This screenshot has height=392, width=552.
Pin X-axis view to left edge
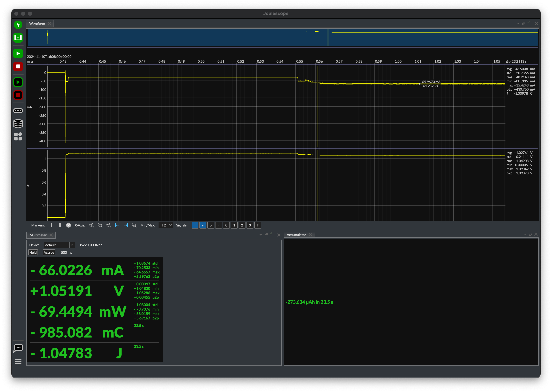[x=117, y=225]
